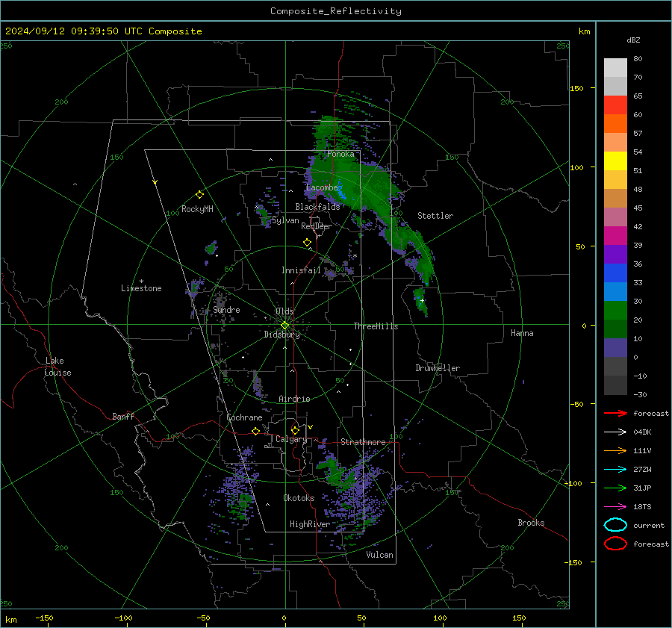Click the RockyMH label
The image size is (672, 628).
pyautogui.click(x=197, y=209)
